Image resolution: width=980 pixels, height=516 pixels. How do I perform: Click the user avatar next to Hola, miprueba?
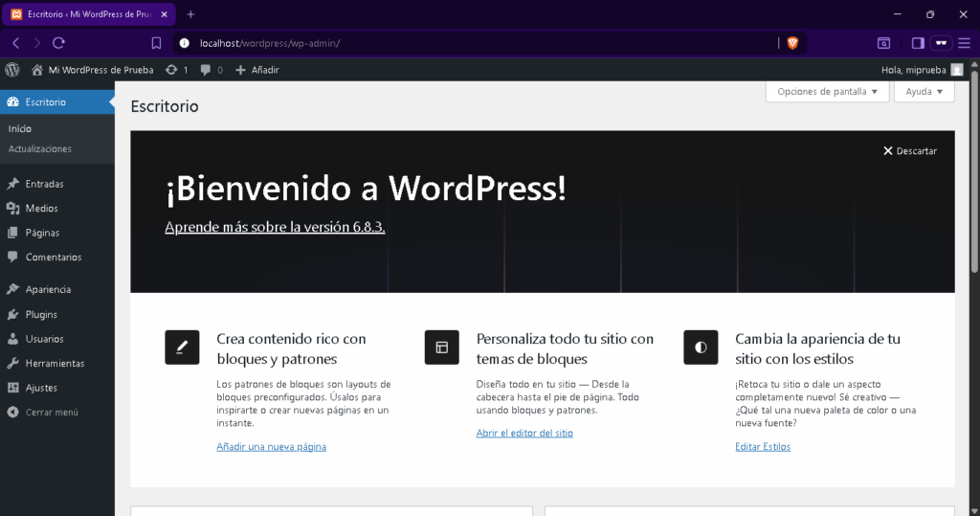pos(957,70)
